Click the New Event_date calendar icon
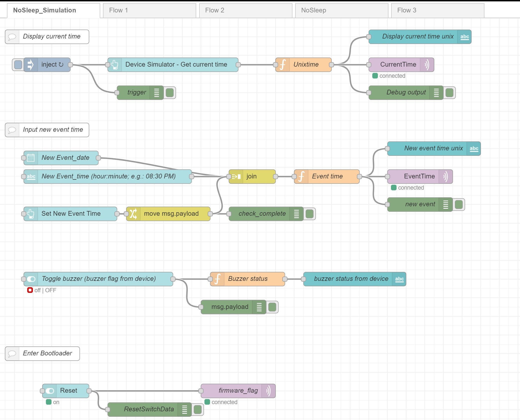This screenshot has height=420, width=520. click(x=31, y=158)
